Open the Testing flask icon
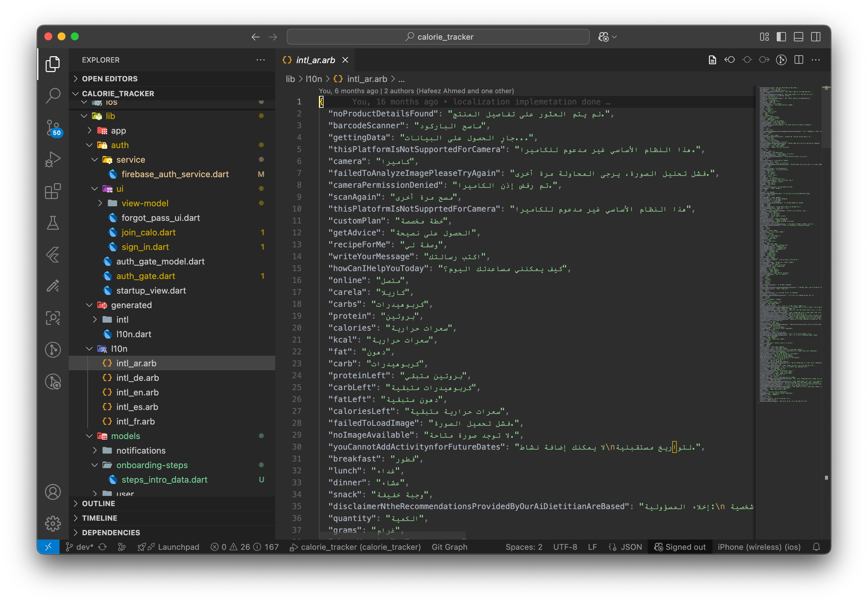Image resolution: width=868 pixels, height=603 pixels. [x=53, y=223]
